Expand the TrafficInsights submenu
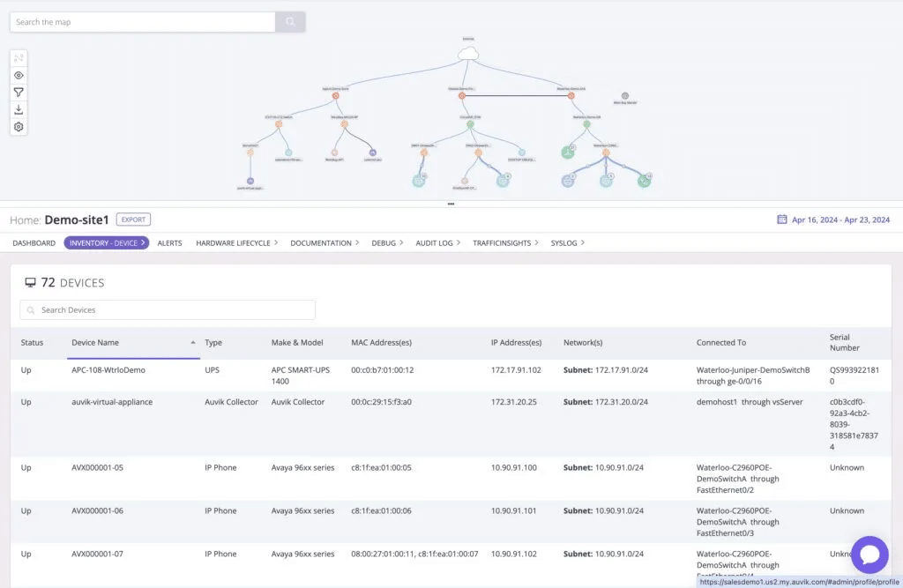The height and width of the screenshot is (588, 903). 538,242
